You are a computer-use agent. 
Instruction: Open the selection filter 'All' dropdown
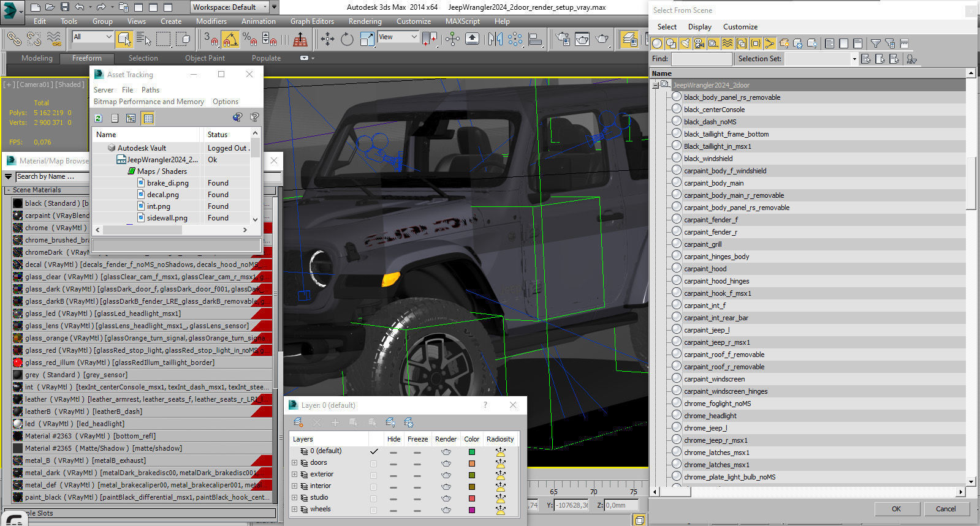click(x=93, y=37)
